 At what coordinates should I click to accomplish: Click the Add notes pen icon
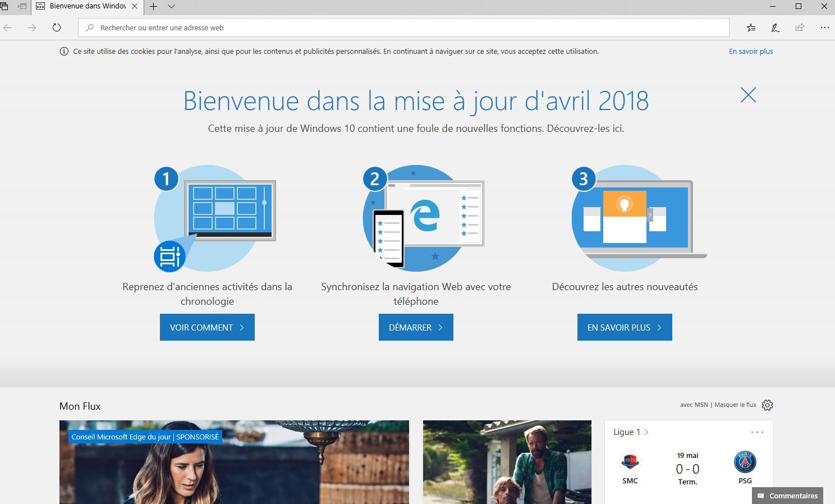(775, 28)
